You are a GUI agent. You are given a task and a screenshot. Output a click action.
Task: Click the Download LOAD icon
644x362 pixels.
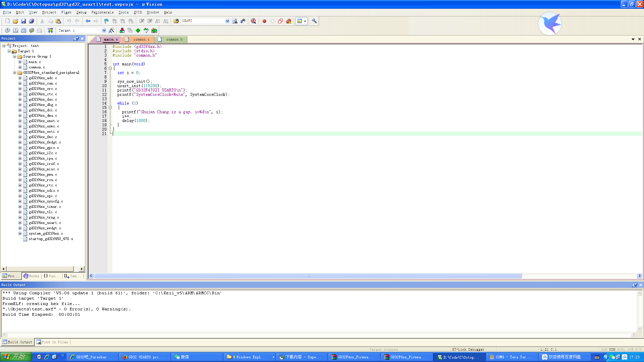[x=50, y=30]
